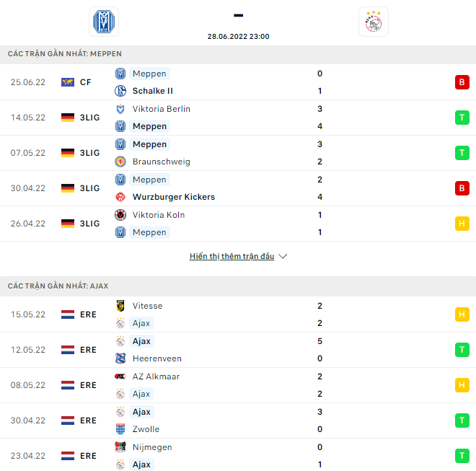Click the AZ Alkmaar team logo

coord(120,377)
